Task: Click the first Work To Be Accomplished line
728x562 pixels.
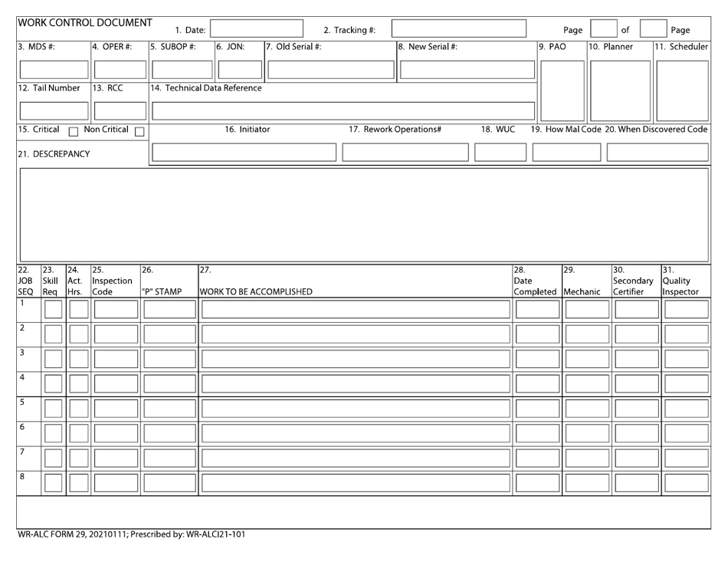Action: tap(356, 309)
